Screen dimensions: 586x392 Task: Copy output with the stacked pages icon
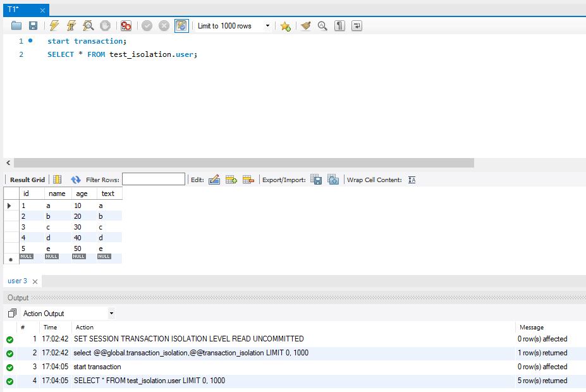coord(12,313)
